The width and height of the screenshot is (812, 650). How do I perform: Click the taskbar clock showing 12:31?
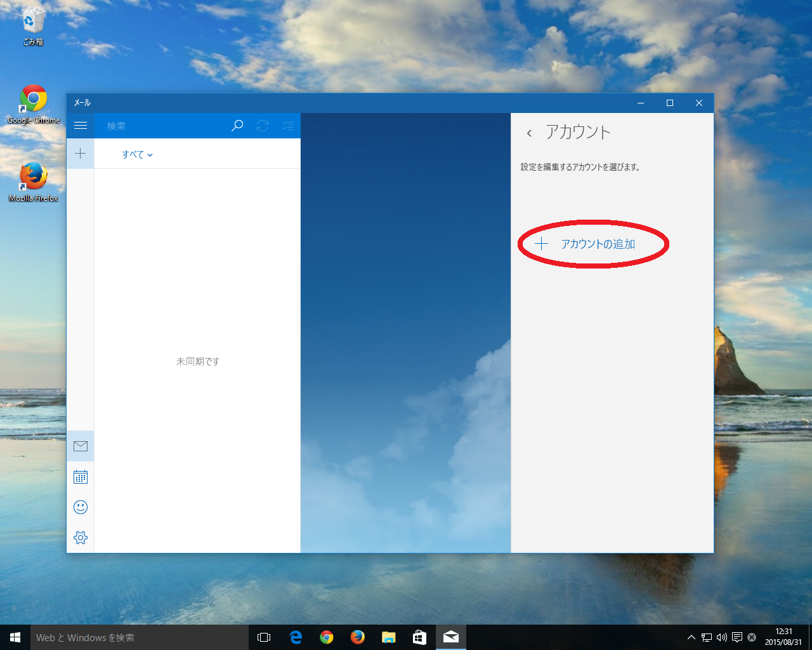(783, 637)
